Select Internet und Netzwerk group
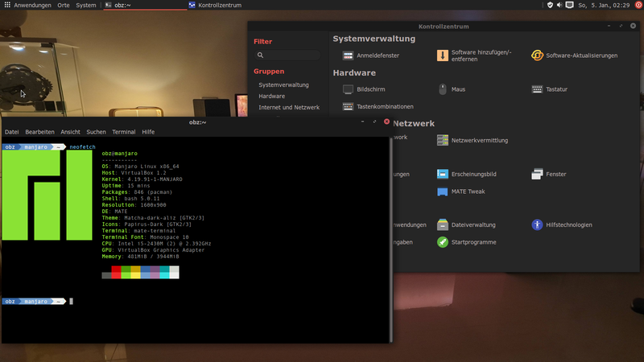This screenshot has height=362, width=644. 289,107
